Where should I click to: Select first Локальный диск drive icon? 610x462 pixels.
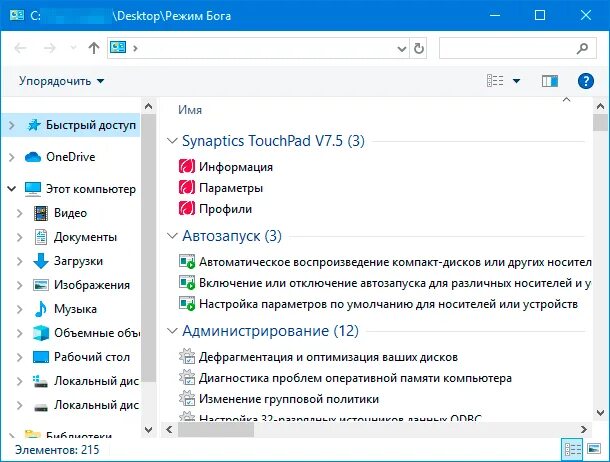click(41, 381)
